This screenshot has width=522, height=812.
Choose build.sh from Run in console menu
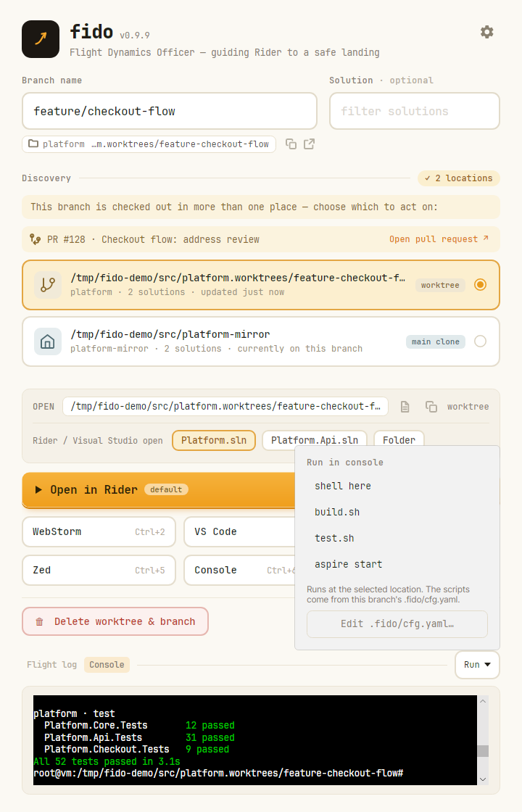[x=337, y=512]
